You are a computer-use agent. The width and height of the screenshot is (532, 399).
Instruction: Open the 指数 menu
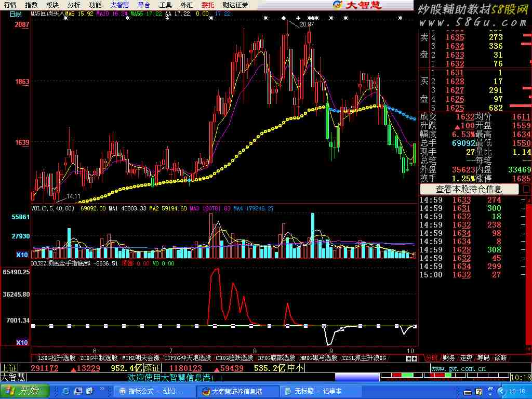click(31, 5)
